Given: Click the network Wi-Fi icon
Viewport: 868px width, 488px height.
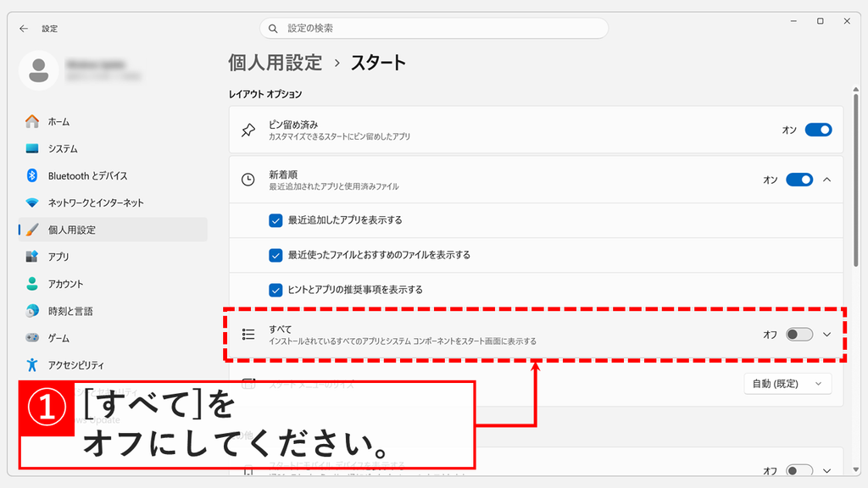Looking at the screenshot, I should 32,202.
